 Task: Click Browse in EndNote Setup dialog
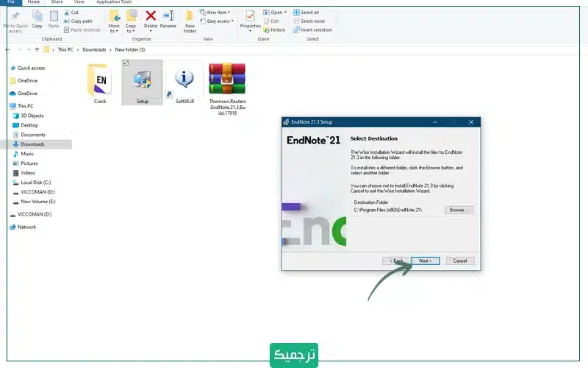tap(459, 210)
